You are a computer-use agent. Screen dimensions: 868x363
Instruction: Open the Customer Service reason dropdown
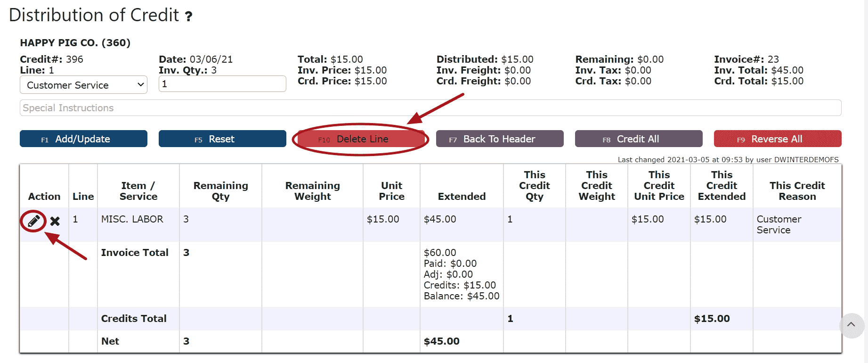pos(83,85)
